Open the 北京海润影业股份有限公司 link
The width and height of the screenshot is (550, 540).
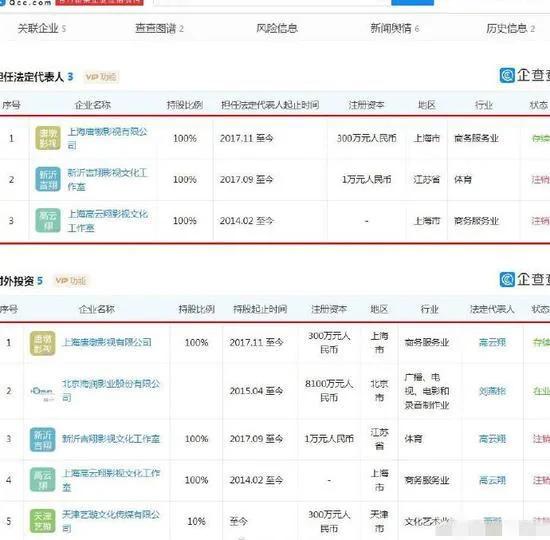(111, 391)
